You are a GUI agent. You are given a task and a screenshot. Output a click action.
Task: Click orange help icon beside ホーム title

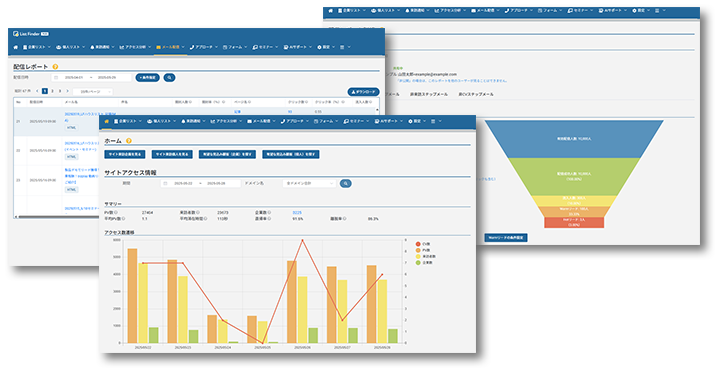[x=129, y=141]
